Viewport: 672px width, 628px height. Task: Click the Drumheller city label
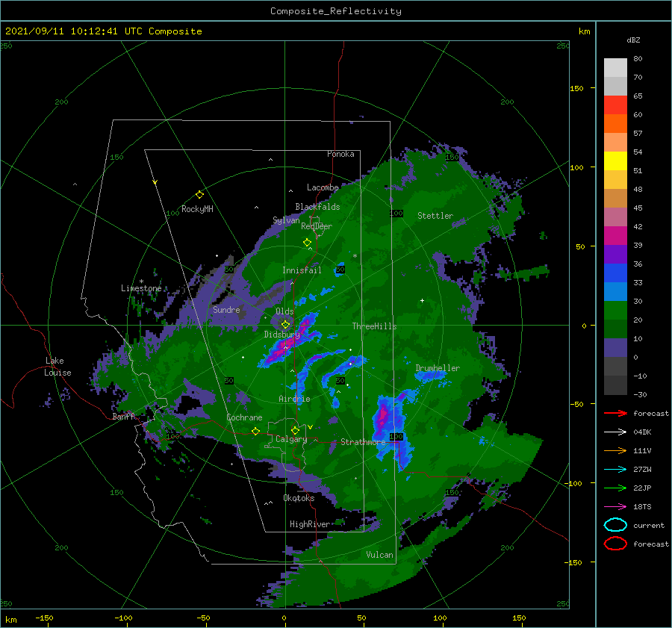438,368
